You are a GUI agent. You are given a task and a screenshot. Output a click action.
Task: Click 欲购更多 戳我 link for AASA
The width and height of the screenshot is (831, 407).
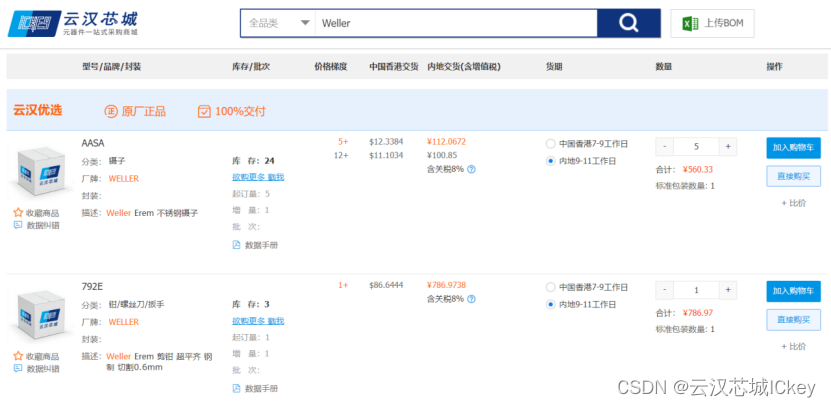click(258, 177)
